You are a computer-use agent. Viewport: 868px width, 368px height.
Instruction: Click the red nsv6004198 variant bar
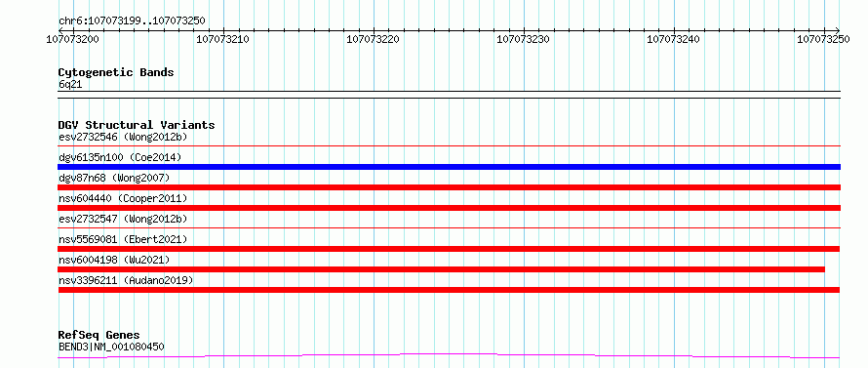tap(441, 269)
